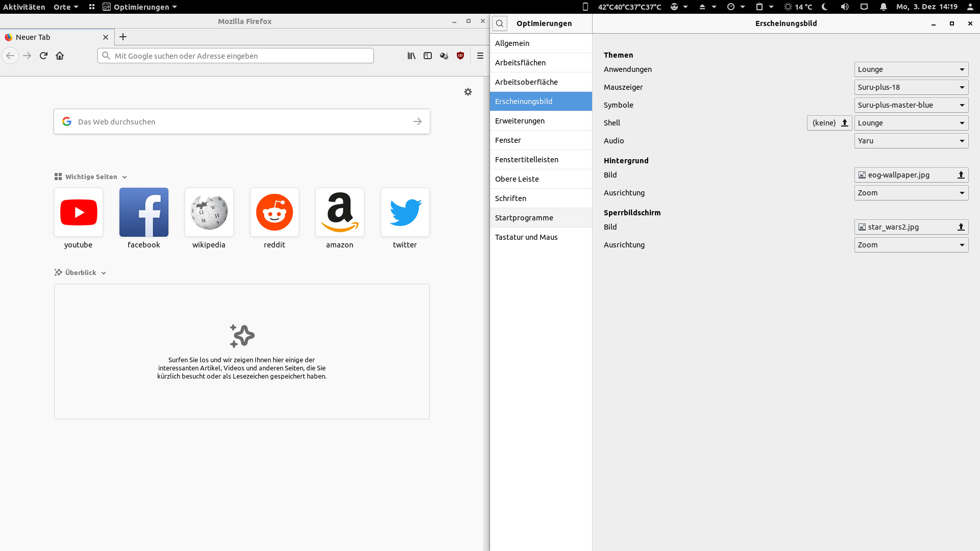Click the Firefox reload page icon
The image size is (980, 551).
(x=43, y=56)
